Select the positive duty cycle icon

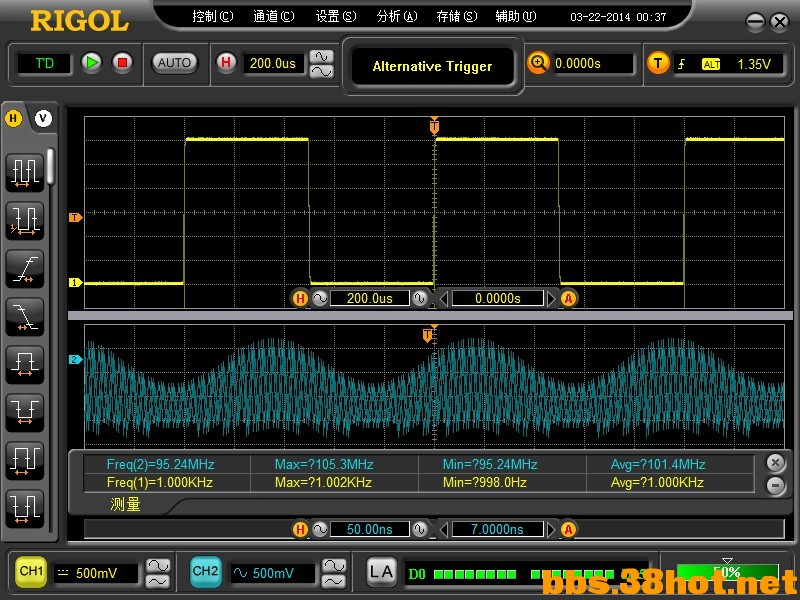coord(24,460)
